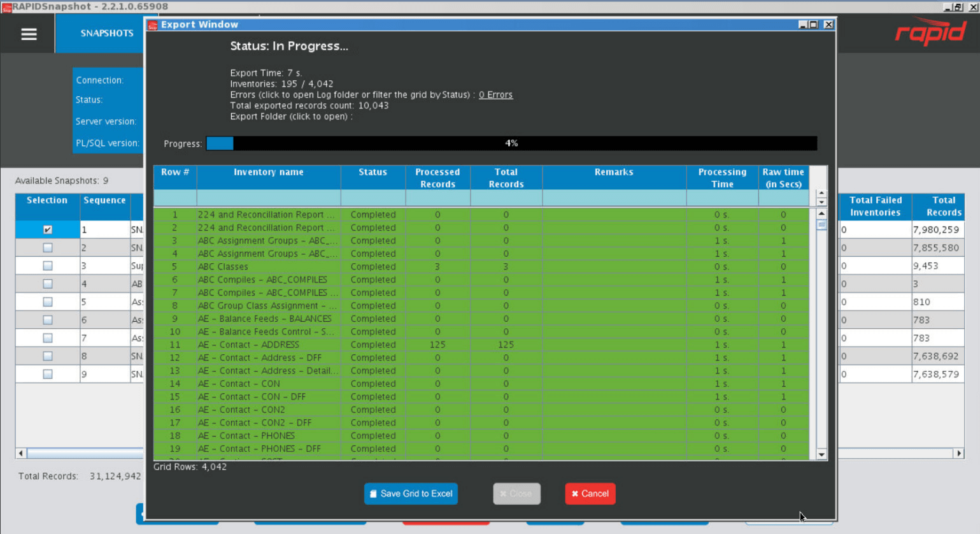The height and width of the screenshot is (534, 980).
Task: Click the Inventory name filter field
Action: [x=269, y=198]
